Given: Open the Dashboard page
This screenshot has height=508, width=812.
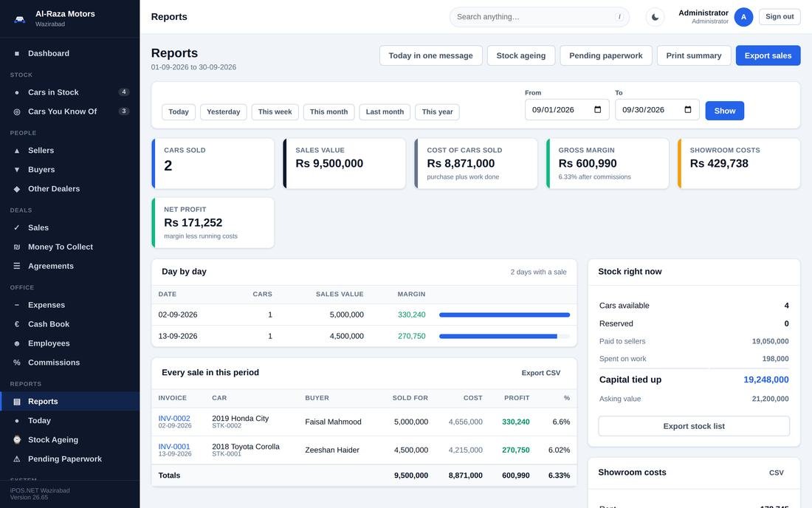Looking at the screenshot, I should coord(70,53).
